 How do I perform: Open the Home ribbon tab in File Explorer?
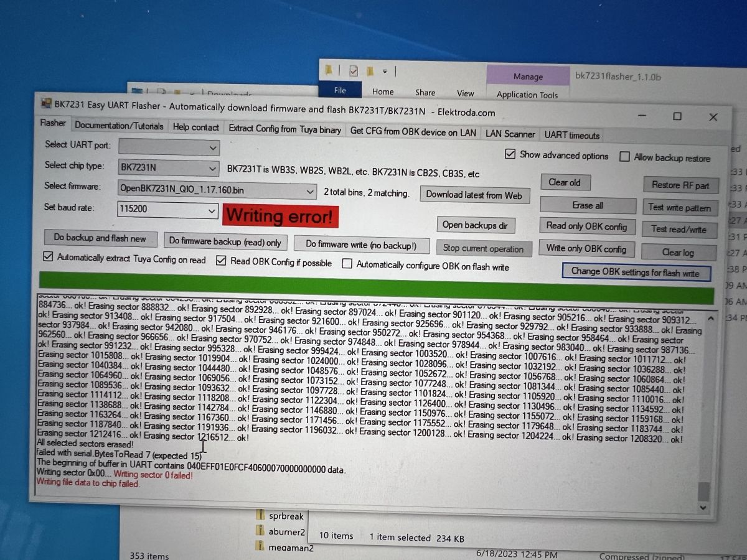click(x=383, y=91)
